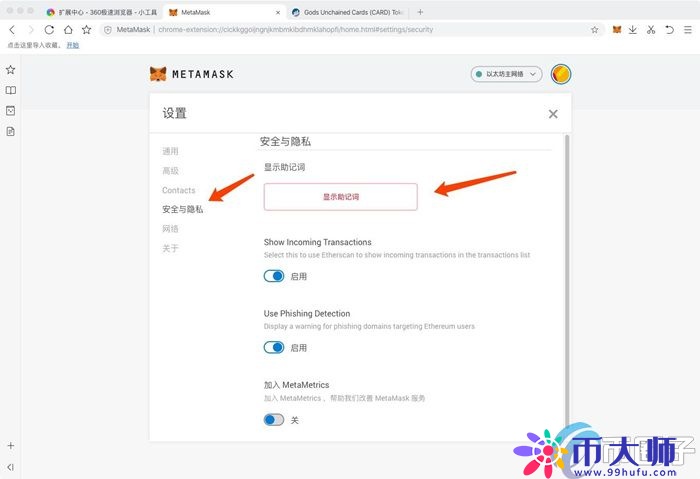
Task: Click the 安全与隐私 section heading
Action: pyautogui.click(x=285, y=142)
